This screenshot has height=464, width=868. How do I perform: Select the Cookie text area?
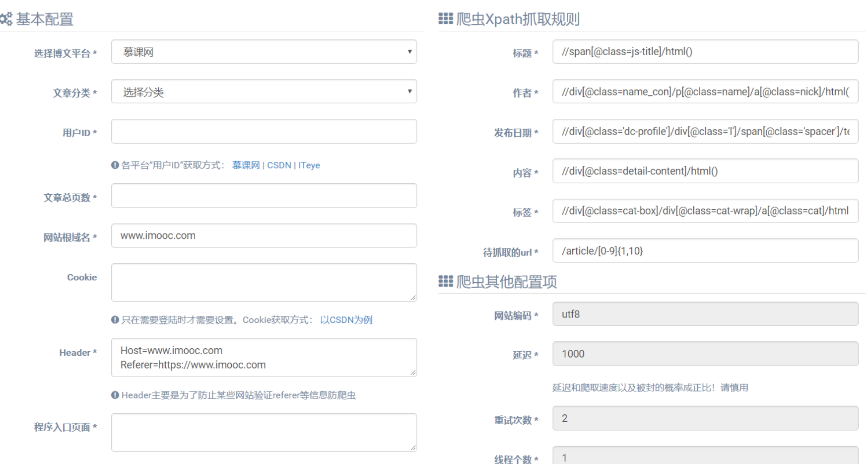[264, 282]
